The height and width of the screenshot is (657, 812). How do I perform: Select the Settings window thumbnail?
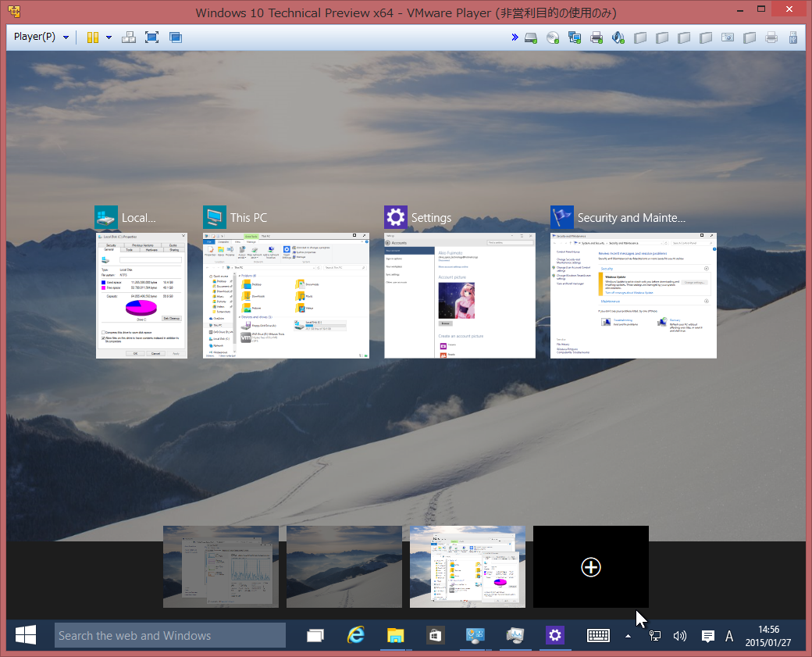point(460,295)
